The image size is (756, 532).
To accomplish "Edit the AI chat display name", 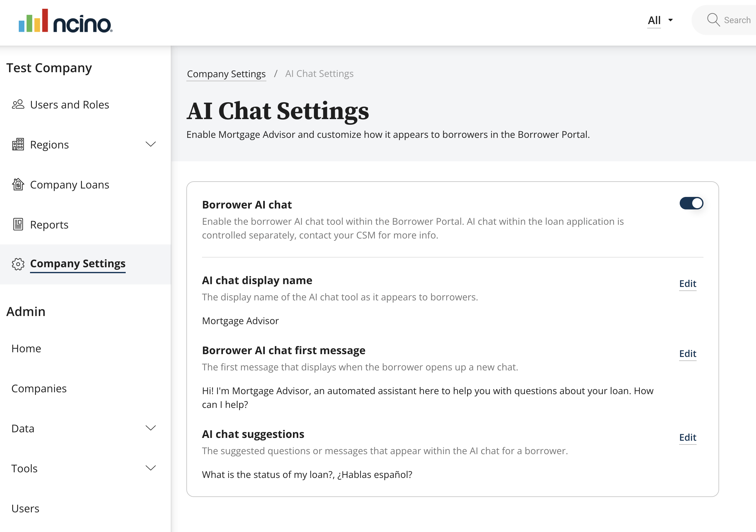I will tap(688, 284).
